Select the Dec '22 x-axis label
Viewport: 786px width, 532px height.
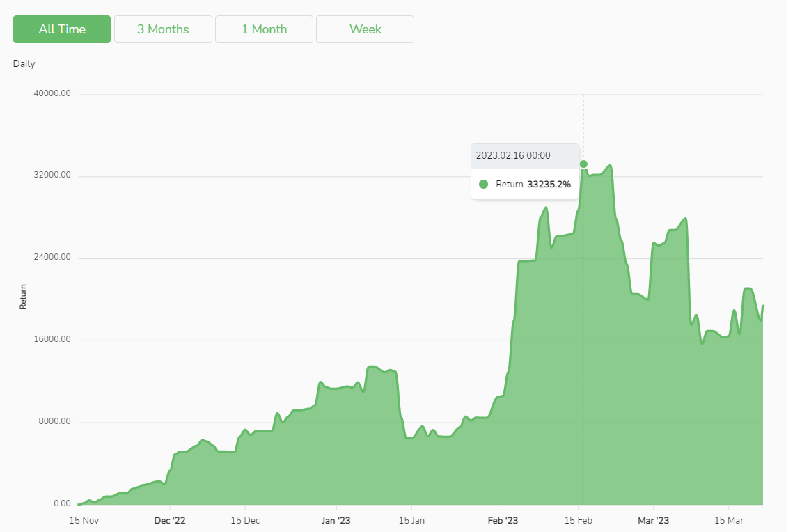[x=170, y=520]
